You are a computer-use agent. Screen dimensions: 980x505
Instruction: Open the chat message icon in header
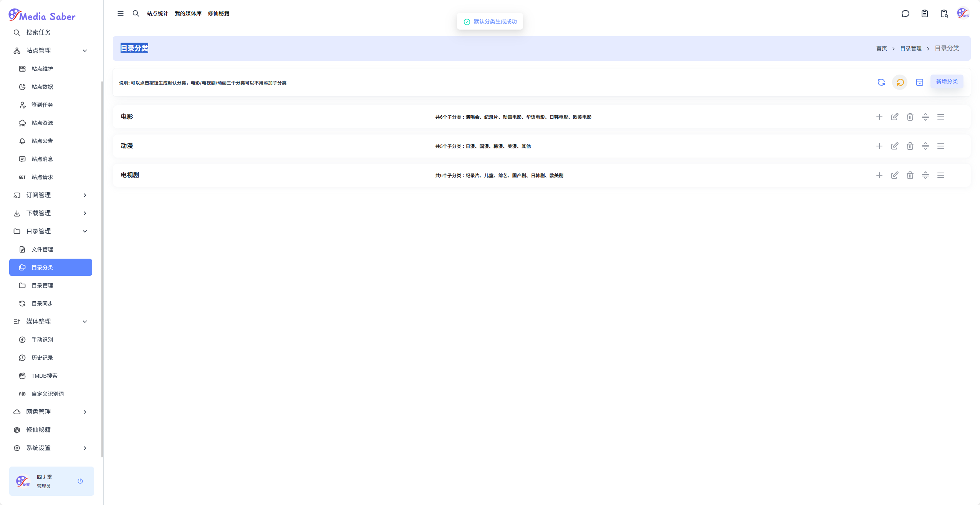click(905, 14)
